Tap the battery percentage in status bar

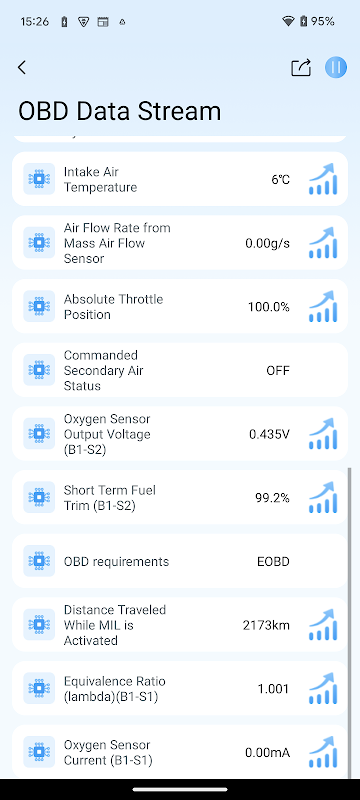tap(323, 21)
